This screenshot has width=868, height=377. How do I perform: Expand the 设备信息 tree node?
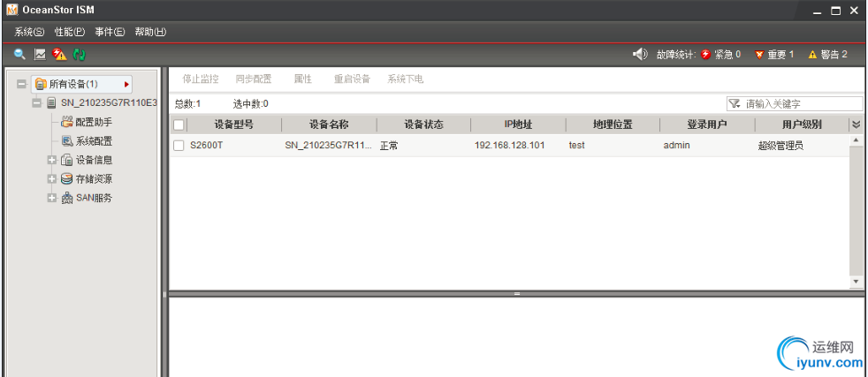click(52, 161)
